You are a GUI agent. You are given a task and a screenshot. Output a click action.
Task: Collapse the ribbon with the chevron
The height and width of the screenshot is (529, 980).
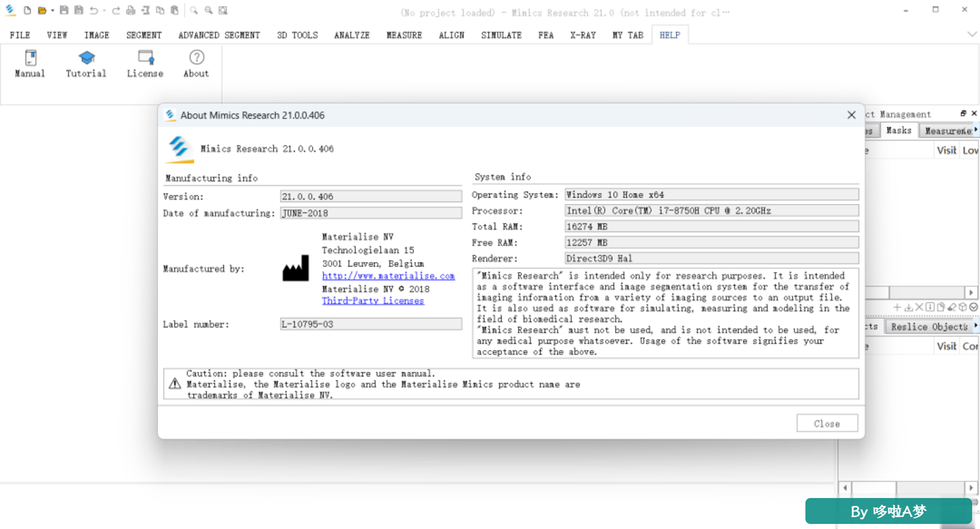[972, 34]
